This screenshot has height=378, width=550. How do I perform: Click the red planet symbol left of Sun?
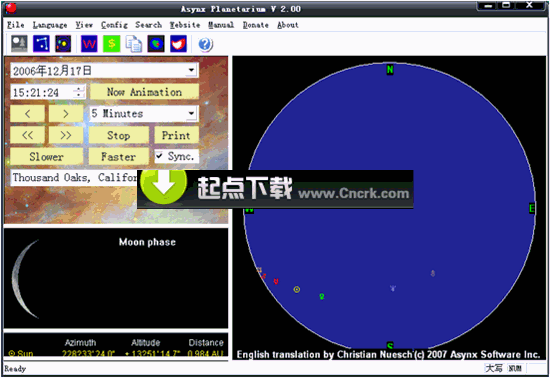(276, 281)
